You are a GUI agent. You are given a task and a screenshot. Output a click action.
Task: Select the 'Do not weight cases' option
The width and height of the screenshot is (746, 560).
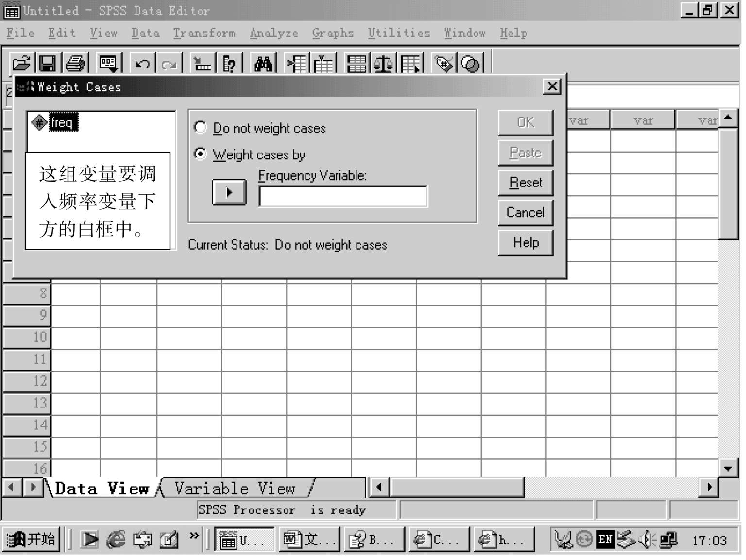200,128
